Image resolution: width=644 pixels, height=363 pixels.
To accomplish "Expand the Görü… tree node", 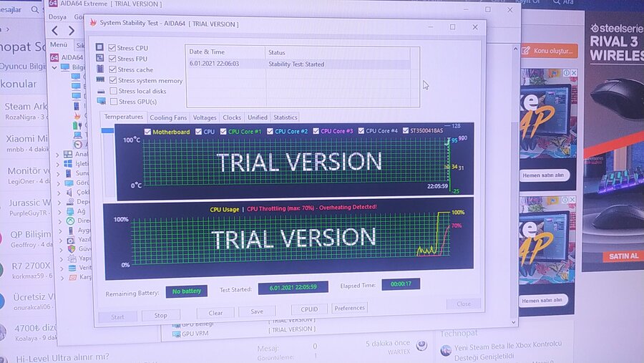I will tap(59, 183).
